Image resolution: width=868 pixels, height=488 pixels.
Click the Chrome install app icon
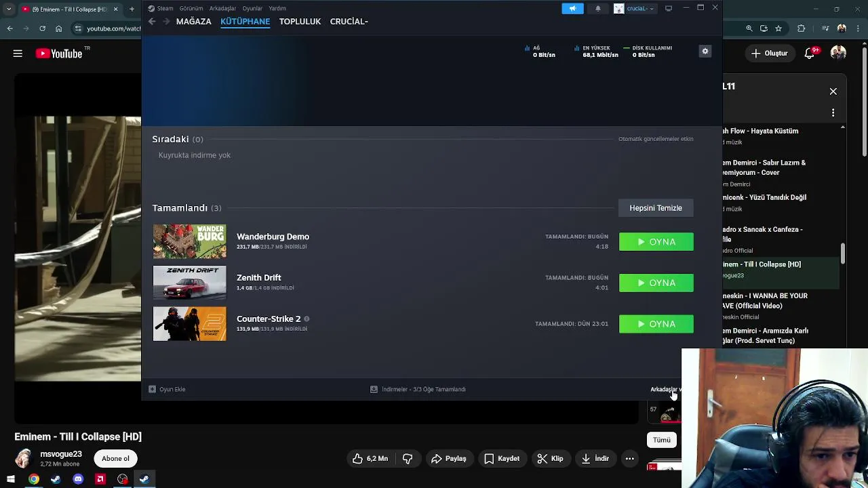(x=764, y=28)
